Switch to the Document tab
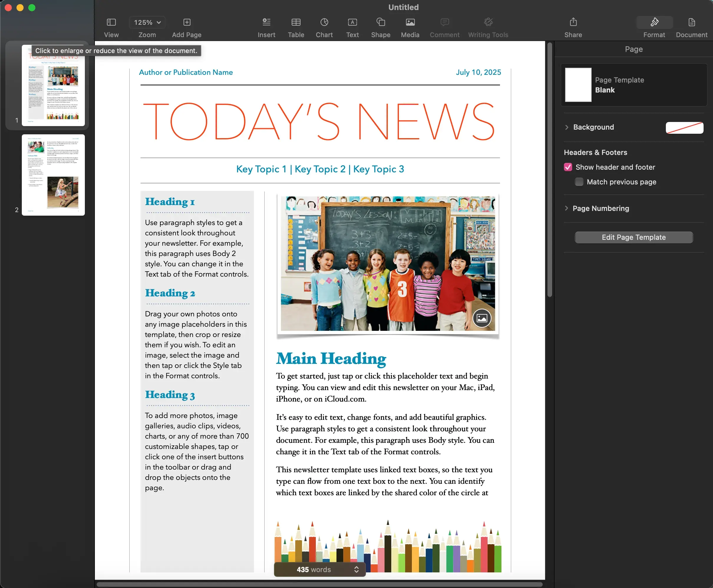Viewport: 713px width, 588px height. point(691,28)
